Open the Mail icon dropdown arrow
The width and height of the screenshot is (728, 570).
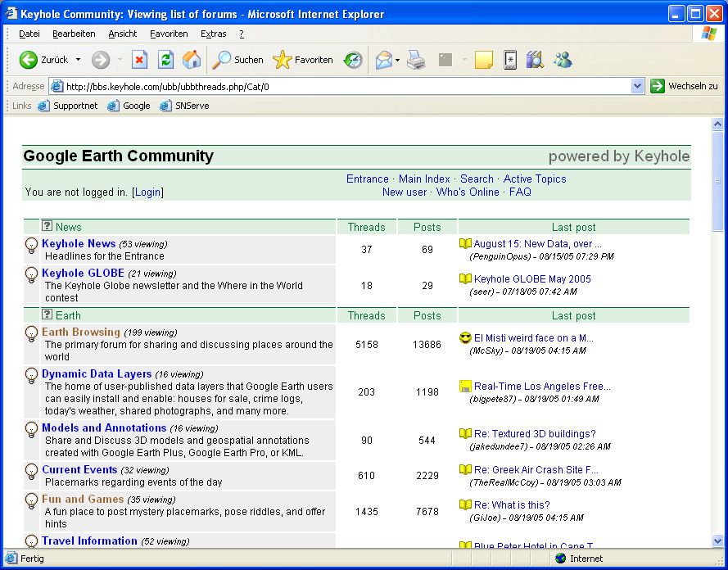pos(396,60)
